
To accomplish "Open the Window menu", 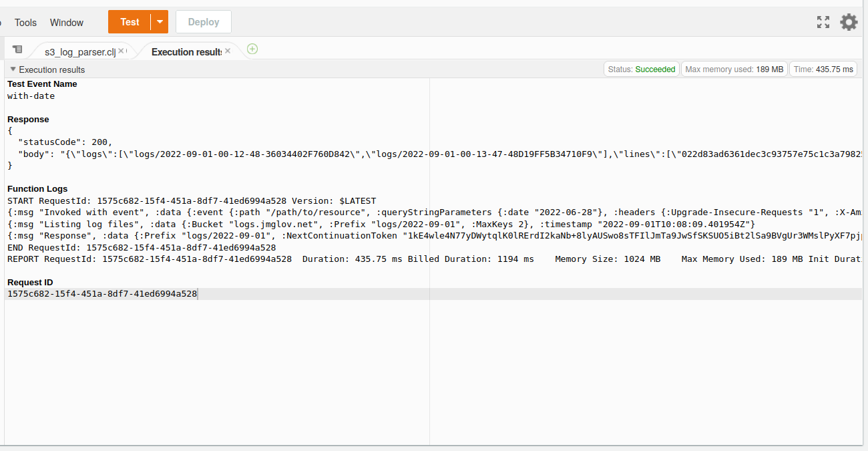I will pyautogui.click(x=67, y=22).
